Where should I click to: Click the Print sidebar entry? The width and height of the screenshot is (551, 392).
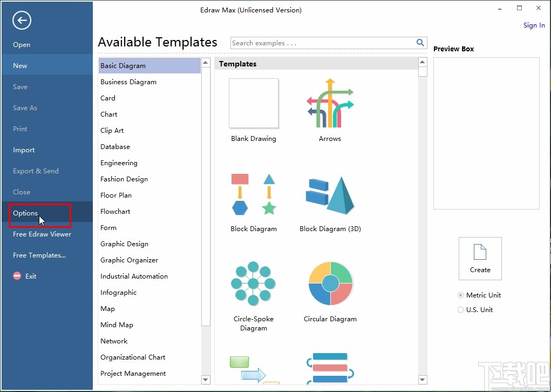(x=47, y=129)
